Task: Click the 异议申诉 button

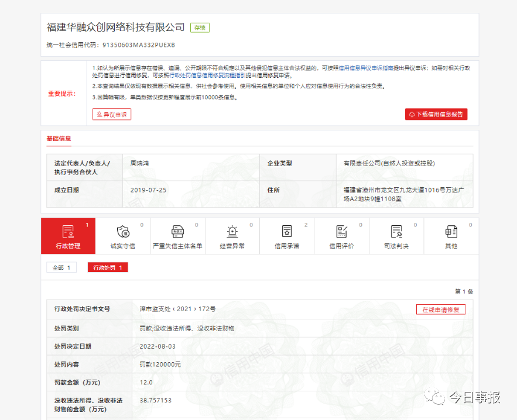Action: coord(112,114)
